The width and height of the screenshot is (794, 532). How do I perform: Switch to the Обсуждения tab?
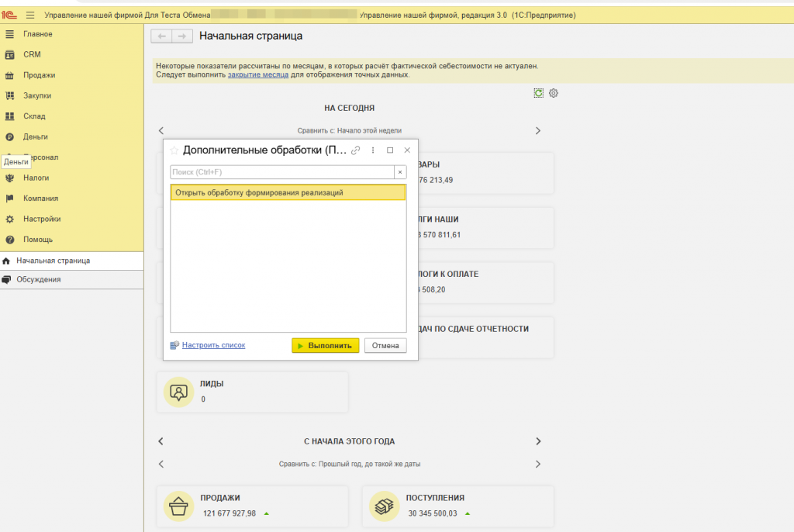pyautogui.click(x=71, y=280)
